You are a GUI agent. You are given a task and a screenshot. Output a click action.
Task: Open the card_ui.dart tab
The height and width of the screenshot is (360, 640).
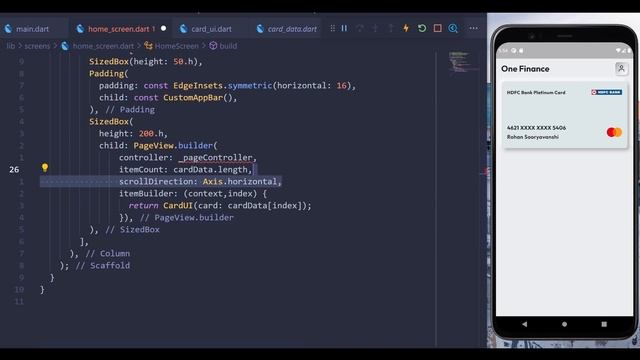(x=211, y=29)
